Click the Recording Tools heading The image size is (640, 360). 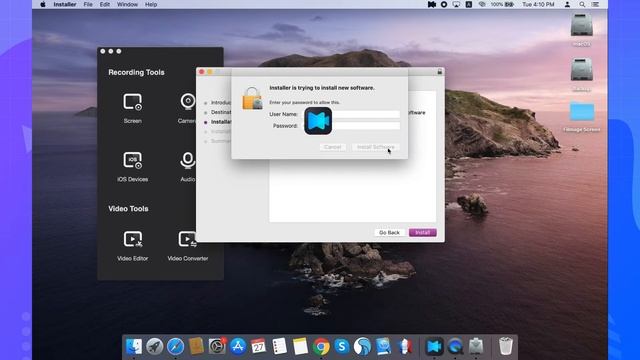tap(136, 72)
